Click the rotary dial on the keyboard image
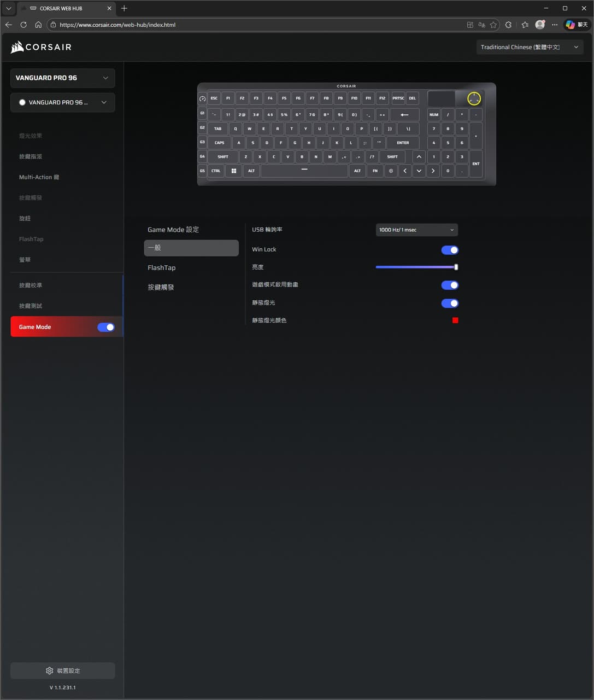The width and height of the screenshot is (594, 700). coord(474,98)
